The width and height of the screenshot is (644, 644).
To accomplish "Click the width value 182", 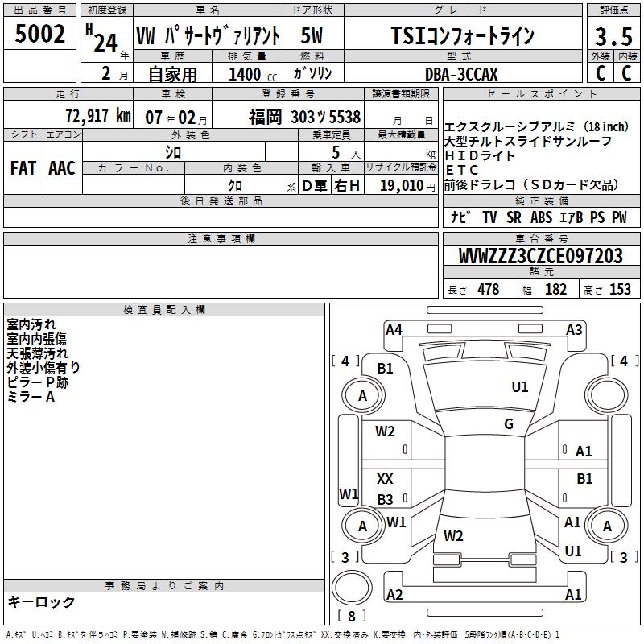I will (x=555, y=290).
